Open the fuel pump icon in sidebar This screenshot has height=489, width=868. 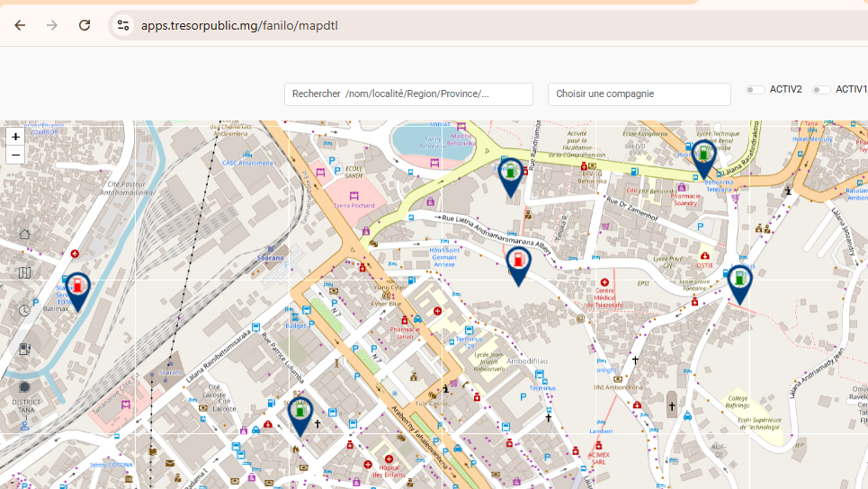[24, 349]
